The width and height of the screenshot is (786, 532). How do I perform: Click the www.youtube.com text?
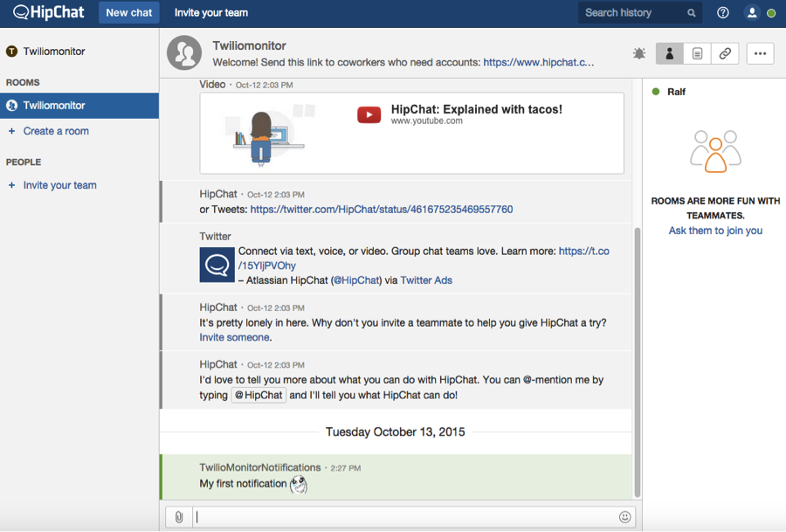point(426,121)
